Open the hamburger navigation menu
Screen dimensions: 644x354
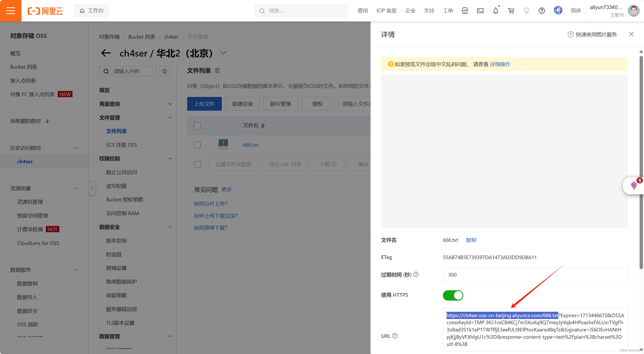[11, 11]
